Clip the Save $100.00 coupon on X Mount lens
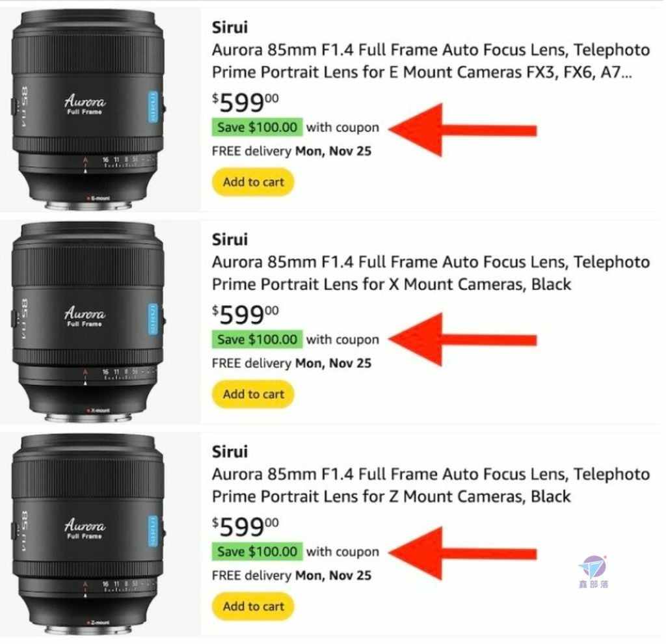The height and width of the screenshot is (644, 666). click(258, 340)
